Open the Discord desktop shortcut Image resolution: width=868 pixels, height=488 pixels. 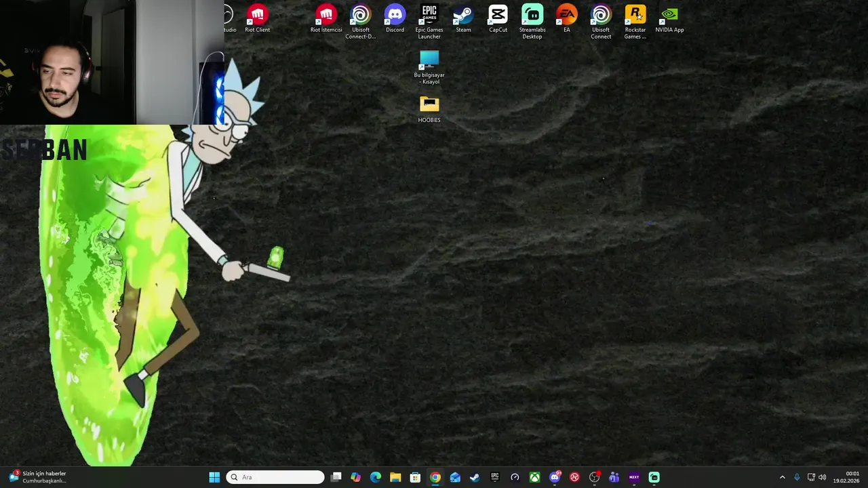(x=395, y=19)
